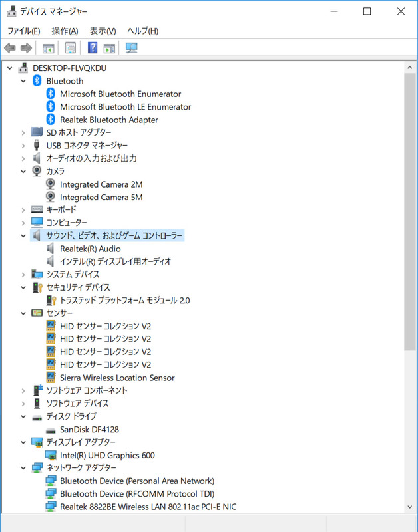Expand the オーディオの入力および出力 category
This screenshot has width=418, height=532.
pos(23,158)
